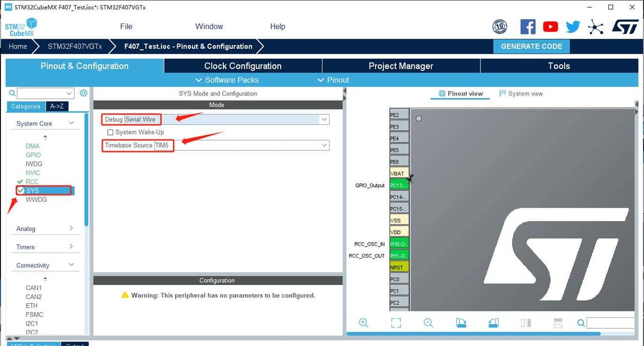
Task: Zoom out of the pinout view
Action: (428, 323)
